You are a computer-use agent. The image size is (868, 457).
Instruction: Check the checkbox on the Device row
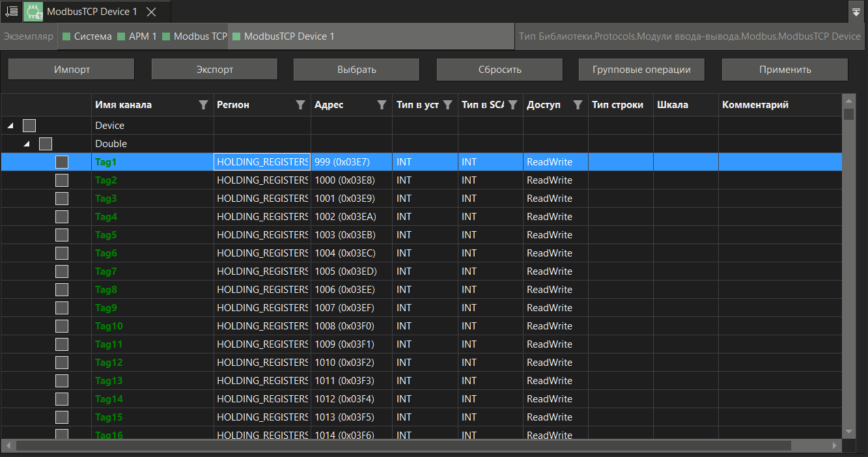pos(29,125)
